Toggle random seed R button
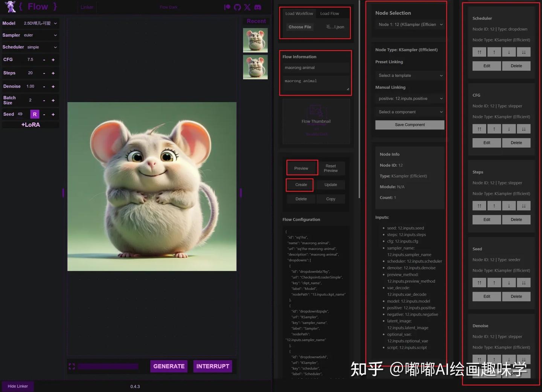This screenshot has height=392, width=542. [35, 114]
